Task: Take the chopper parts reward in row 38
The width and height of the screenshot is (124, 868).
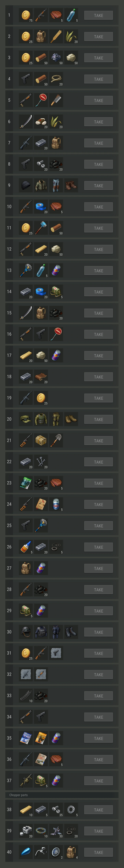Action: 98,810
